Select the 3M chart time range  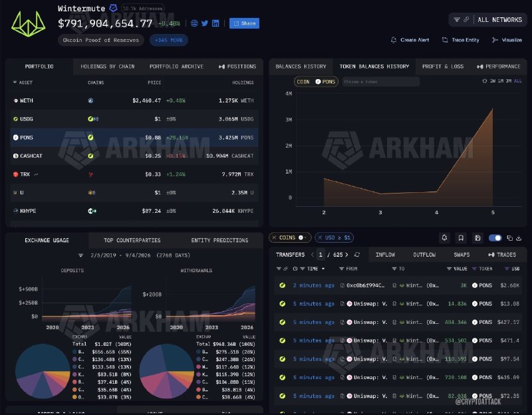coord(509,81)
